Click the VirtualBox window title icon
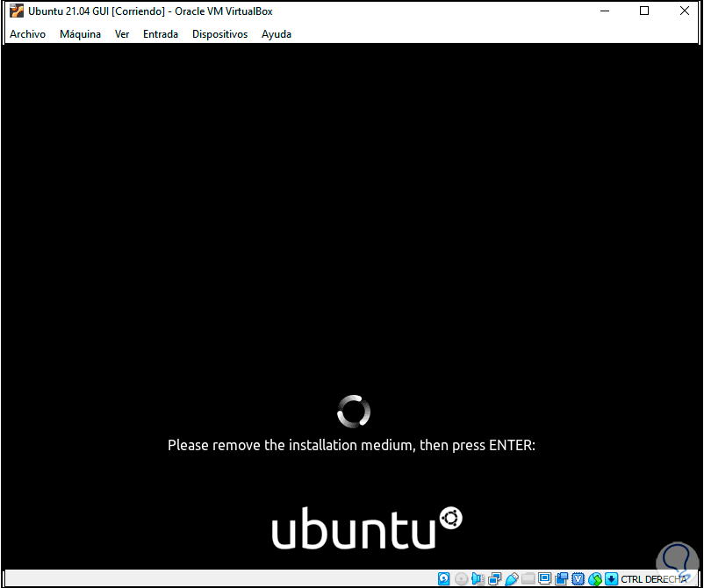 [x=16, y=11]
